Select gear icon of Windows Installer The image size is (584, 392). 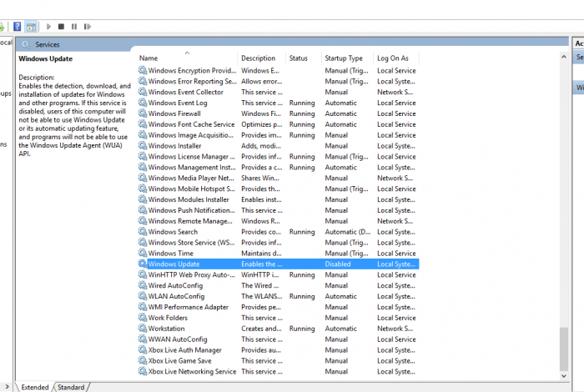coord(143,146)
